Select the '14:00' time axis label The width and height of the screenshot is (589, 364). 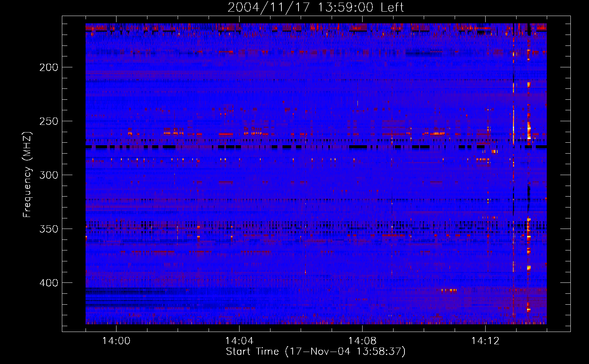pyautogui.click(x=116, y=341)
